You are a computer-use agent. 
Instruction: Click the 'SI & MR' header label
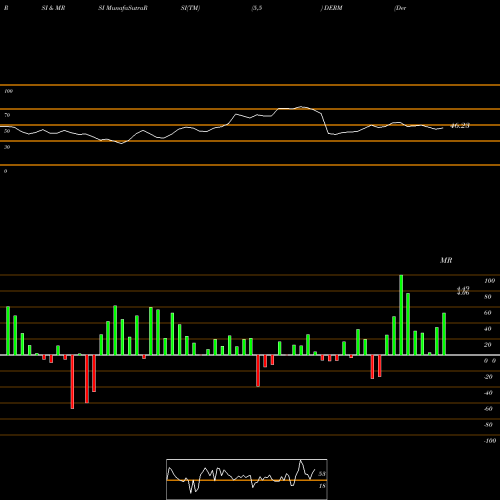(x=53, y=8)
